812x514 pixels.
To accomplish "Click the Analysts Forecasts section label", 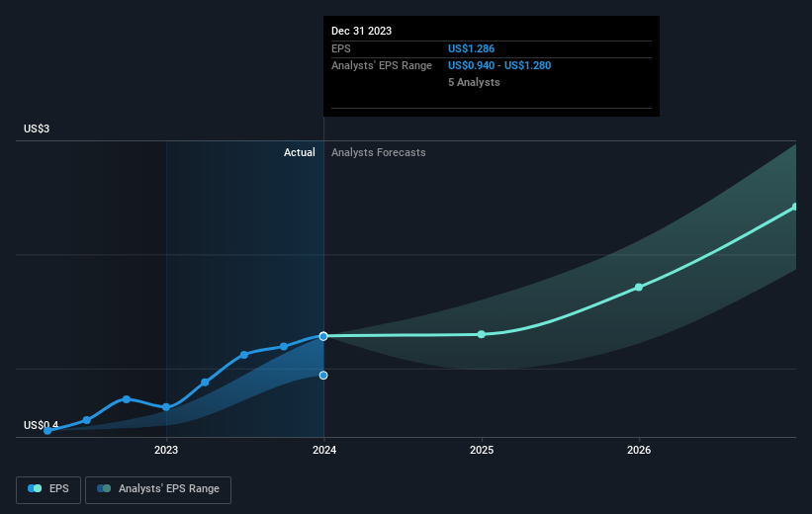I will (379, 152).
